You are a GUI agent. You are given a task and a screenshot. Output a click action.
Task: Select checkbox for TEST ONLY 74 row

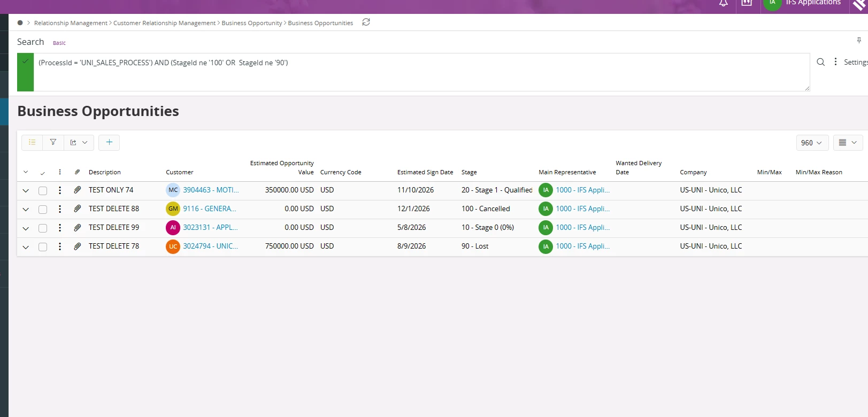pyautogui.click(x=43, y=191)
